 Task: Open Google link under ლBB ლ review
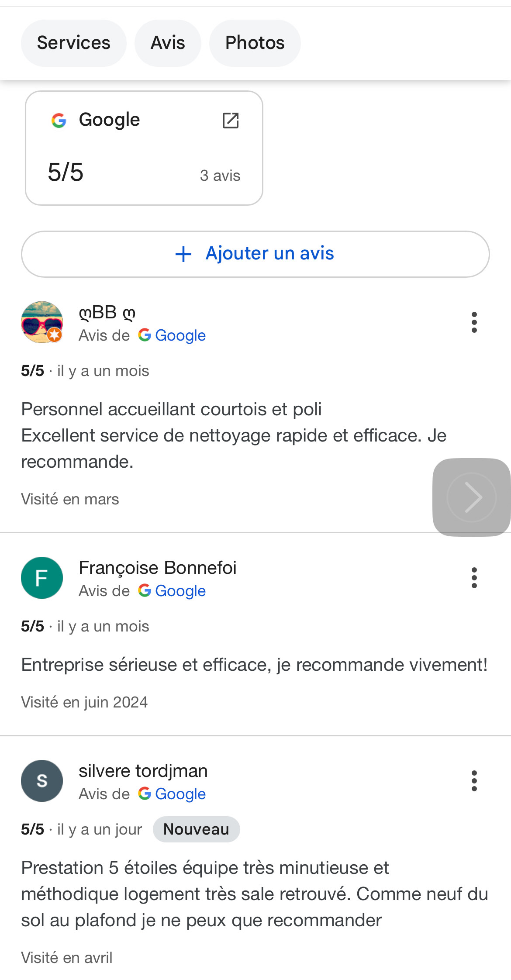180,335
